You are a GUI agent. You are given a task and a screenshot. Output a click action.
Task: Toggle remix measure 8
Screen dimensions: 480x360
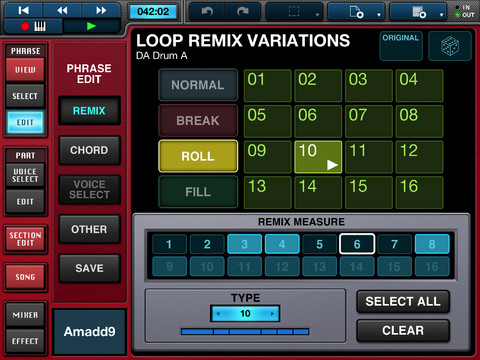[432, 244]
